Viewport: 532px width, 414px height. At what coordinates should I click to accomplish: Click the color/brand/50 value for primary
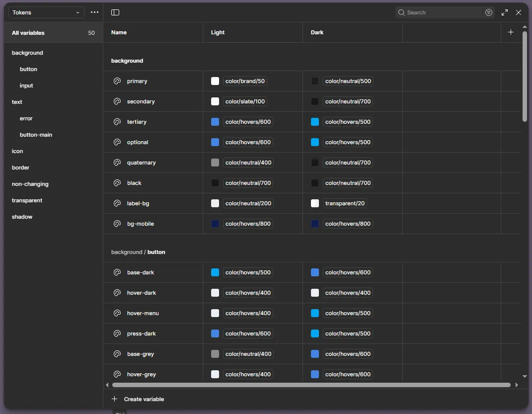point(245,81)
